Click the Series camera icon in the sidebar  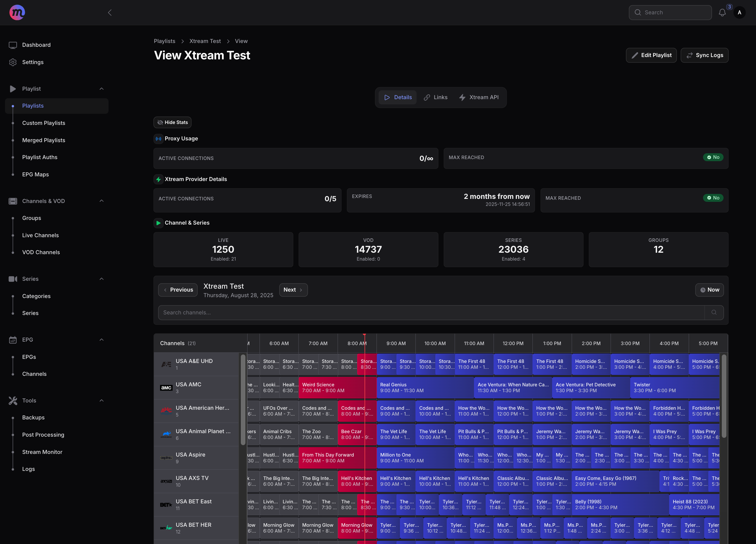(13, 279)
